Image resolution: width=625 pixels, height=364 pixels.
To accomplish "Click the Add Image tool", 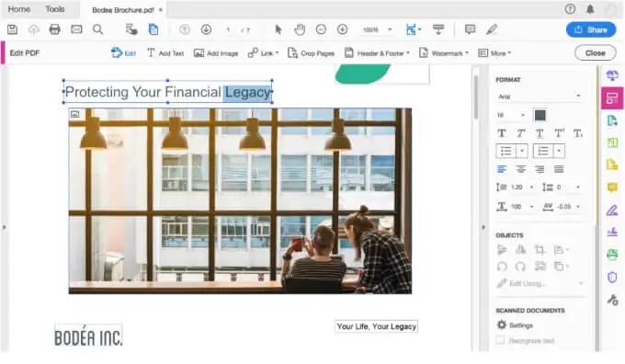I will pos(216,53).
